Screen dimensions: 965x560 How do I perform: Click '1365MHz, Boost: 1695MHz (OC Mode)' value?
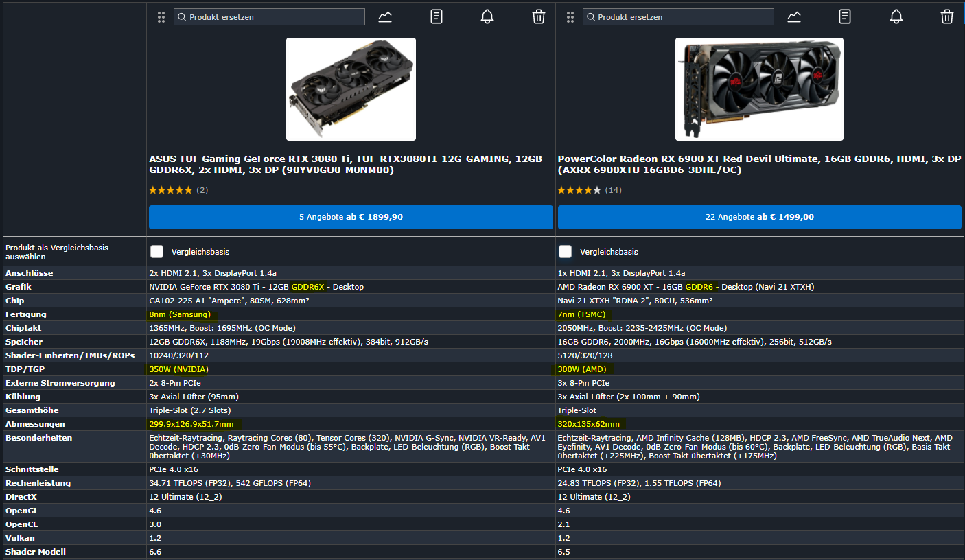(x=222, y=328)
